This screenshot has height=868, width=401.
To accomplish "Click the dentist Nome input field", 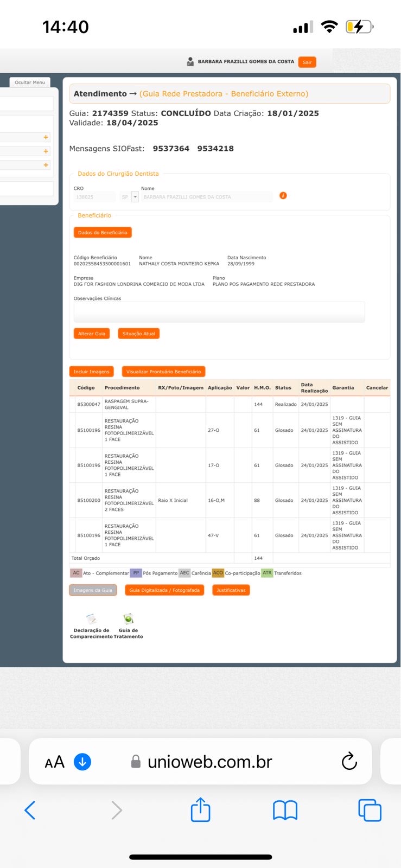I will click(207, 197).
